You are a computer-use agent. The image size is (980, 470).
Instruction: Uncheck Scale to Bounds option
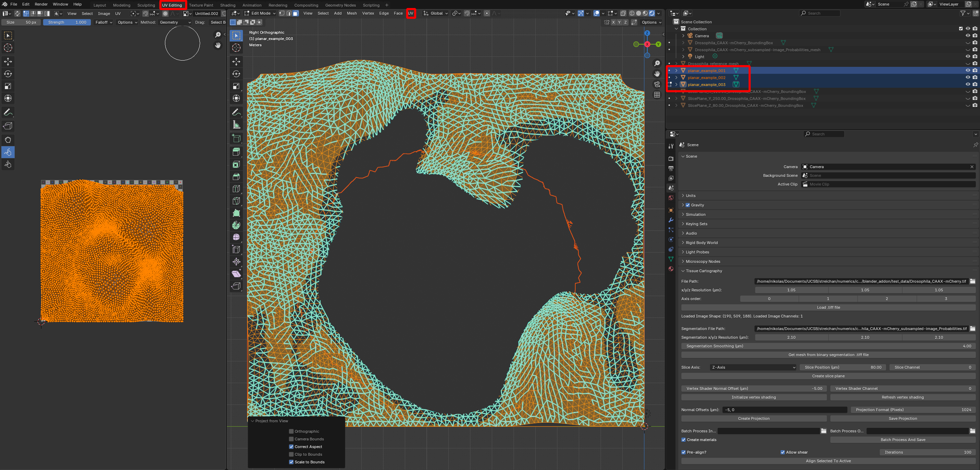tap(291, 462)
